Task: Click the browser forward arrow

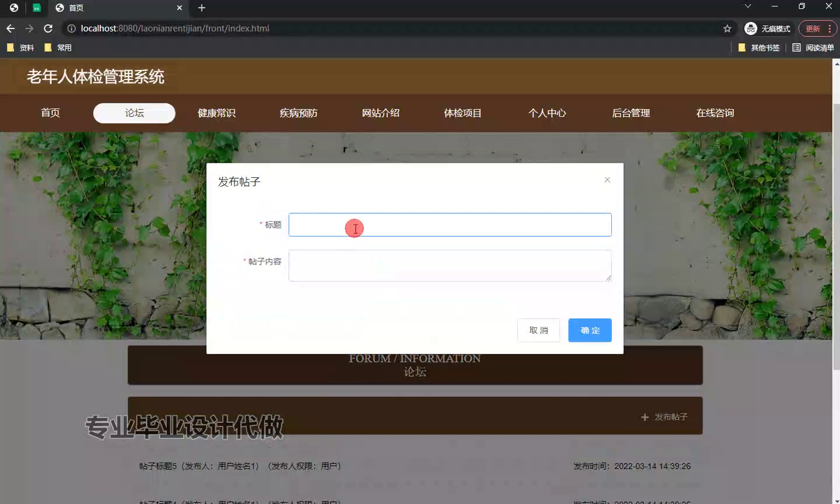Action: click(29, 28)
